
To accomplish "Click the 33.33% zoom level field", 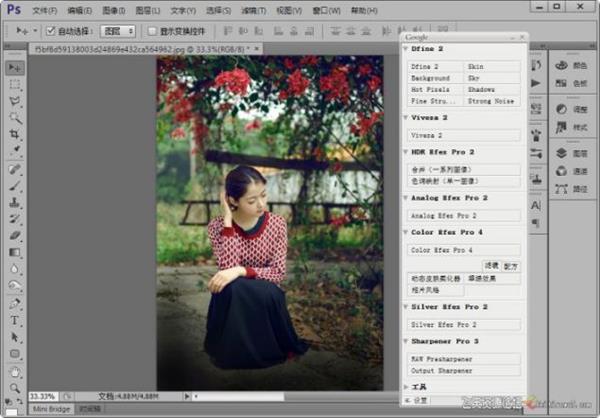I will point(43,395).
